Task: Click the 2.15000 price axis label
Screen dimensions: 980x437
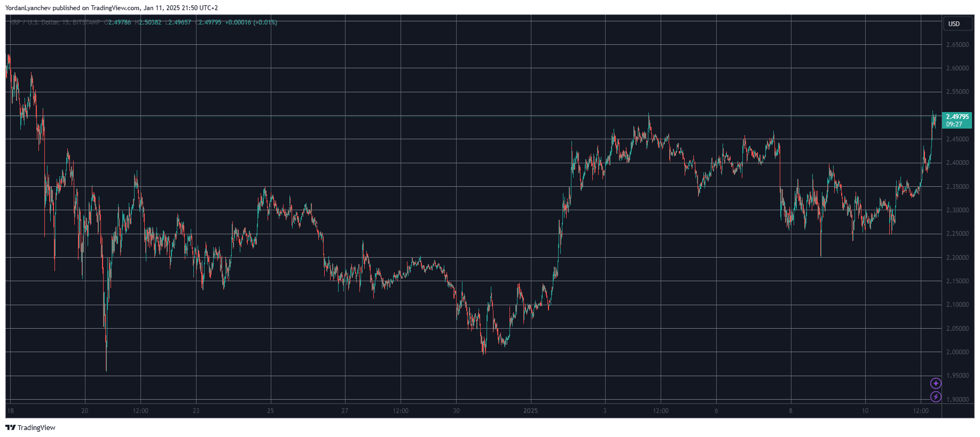Action: 957,281
